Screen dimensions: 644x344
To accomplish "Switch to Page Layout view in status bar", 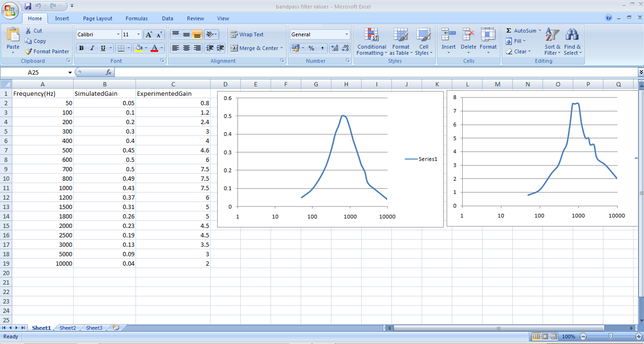I will click(545, 336).
